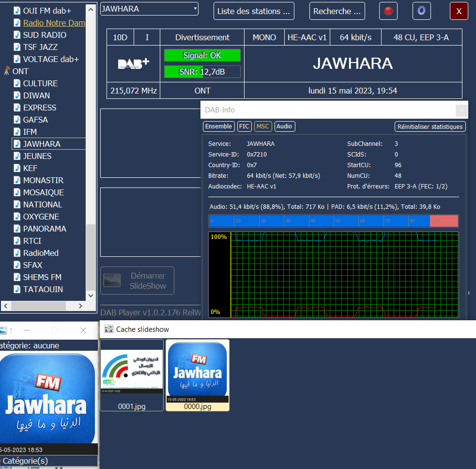476x469 pixels.
Task: Click the date lundi 15 mai 2023, 19:54
Action: click(353, 91)
